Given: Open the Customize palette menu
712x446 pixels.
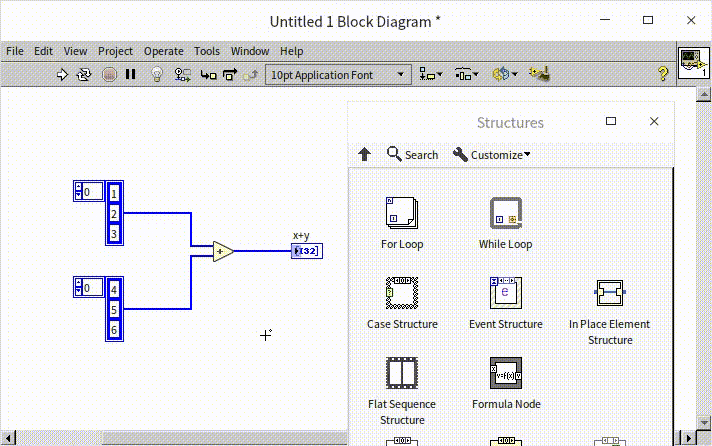Looking at the screenshot, I should [491, 154].
